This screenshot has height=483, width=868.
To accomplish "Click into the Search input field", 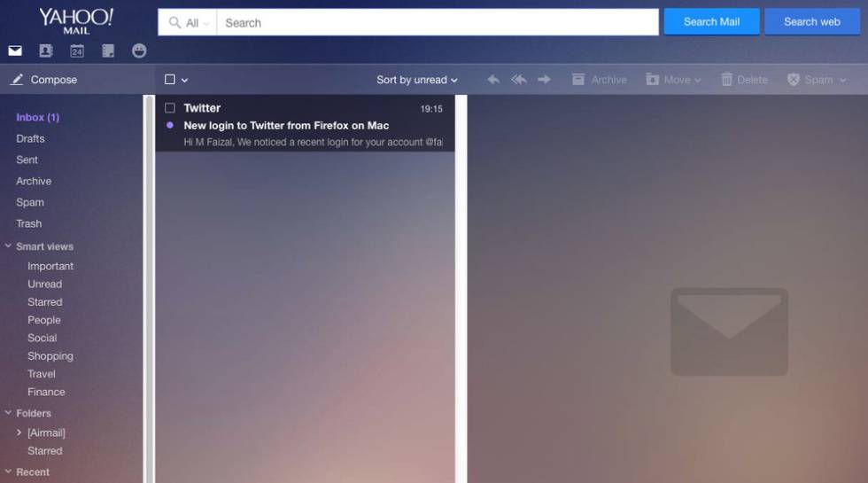I will (x=438, y=23).
